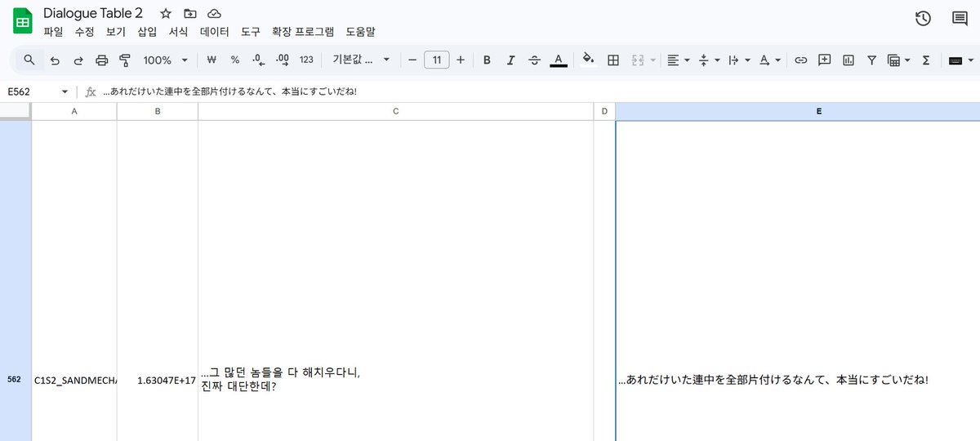The width and height of the screenshot is (980, 441).
Task: Star the Dialogue Table 2 document
Action: [x=166, y=14]
